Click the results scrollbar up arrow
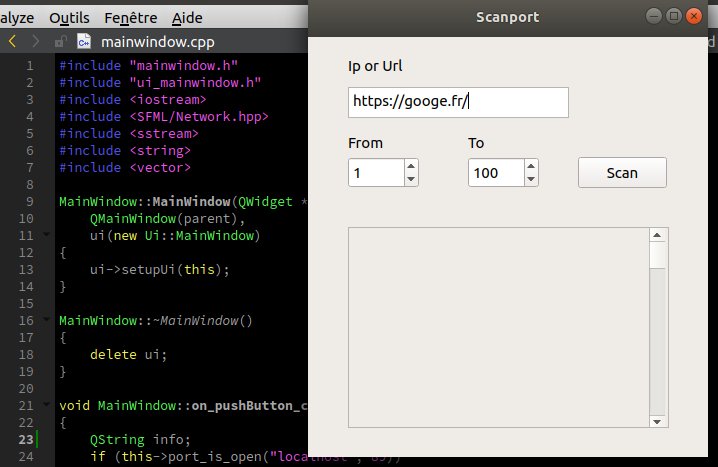 click(x=657, y=235)
